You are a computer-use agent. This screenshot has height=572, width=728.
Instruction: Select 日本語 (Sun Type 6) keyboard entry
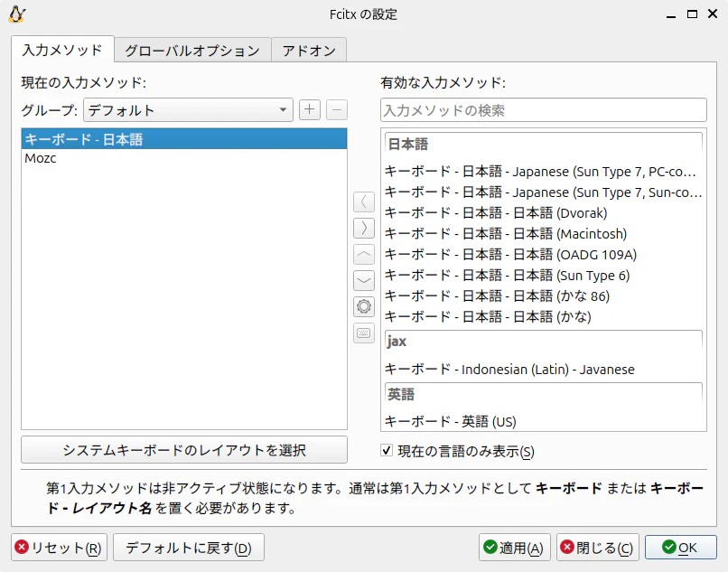tap(543, 276)
